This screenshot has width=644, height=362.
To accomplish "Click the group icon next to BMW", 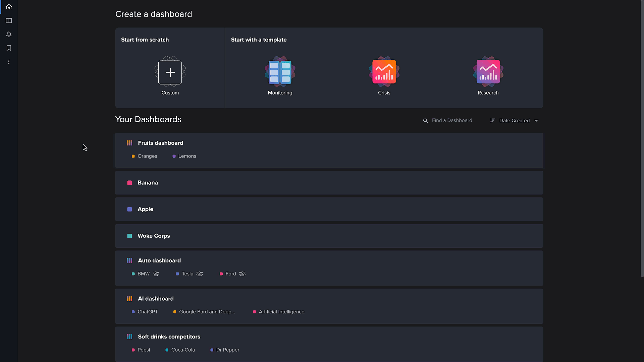I will click(x=156, y=274).
